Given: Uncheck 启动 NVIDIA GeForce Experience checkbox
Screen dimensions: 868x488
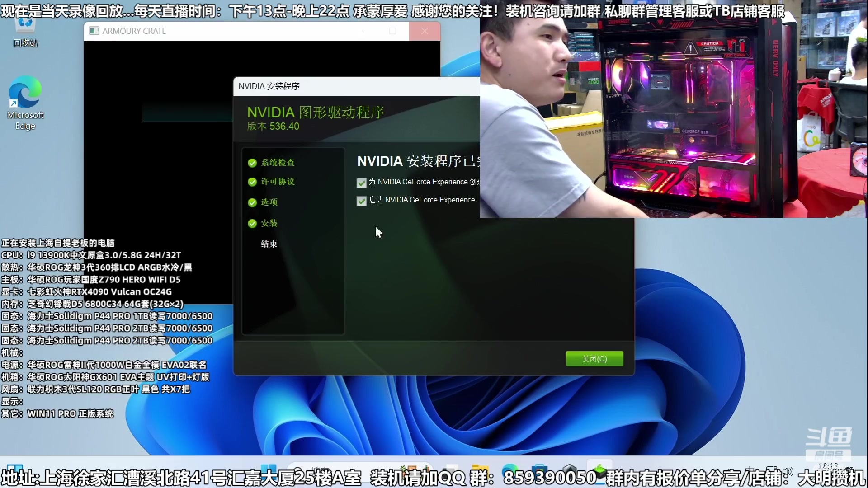Looking at the screenshot, I should 361,201.
